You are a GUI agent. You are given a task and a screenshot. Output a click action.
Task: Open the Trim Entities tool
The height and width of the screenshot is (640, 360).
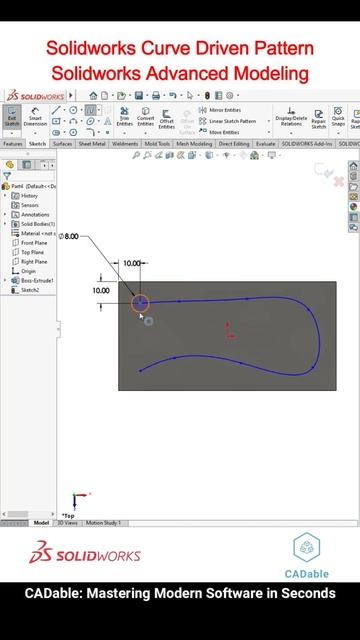tap(124, 116)
